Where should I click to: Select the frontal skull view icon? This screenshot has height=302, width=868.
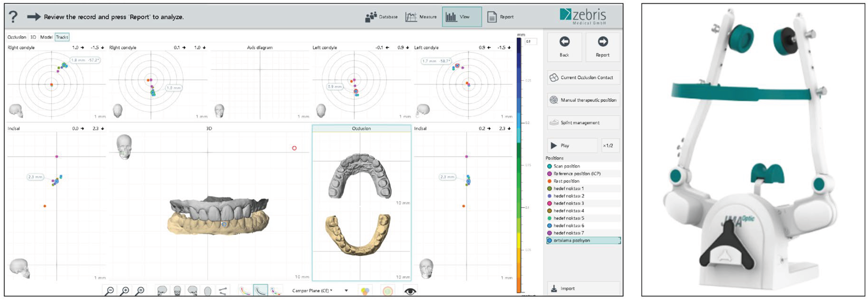[x=177, y=291]
